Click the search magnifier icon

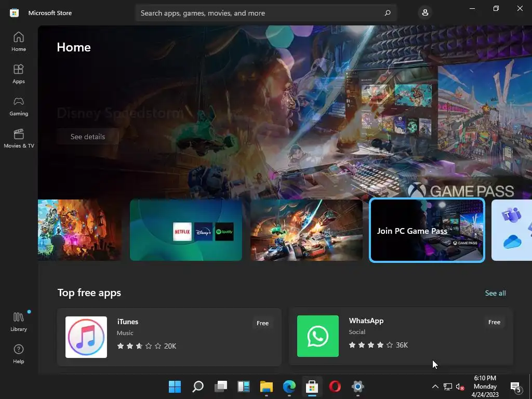388,13
